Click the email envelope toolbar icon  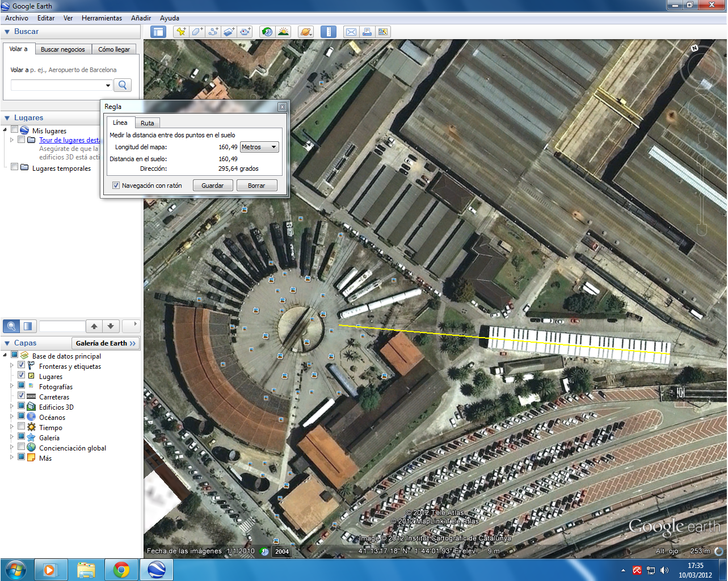pos(351,32)
